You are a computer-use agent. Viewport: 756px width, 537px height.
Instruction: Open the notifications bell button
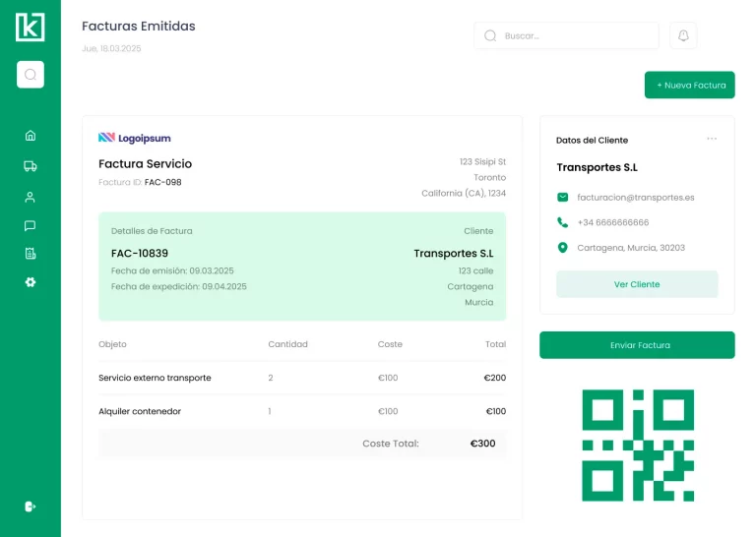click(x=683, y=35)
